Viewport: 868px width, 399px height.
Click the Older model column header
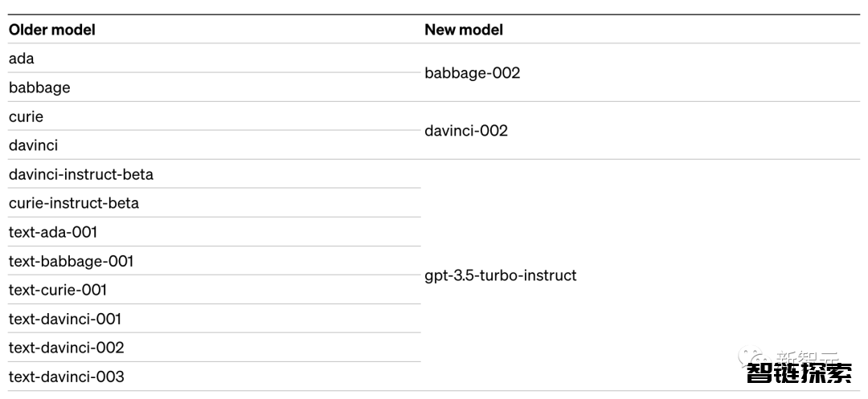point(52,30)
